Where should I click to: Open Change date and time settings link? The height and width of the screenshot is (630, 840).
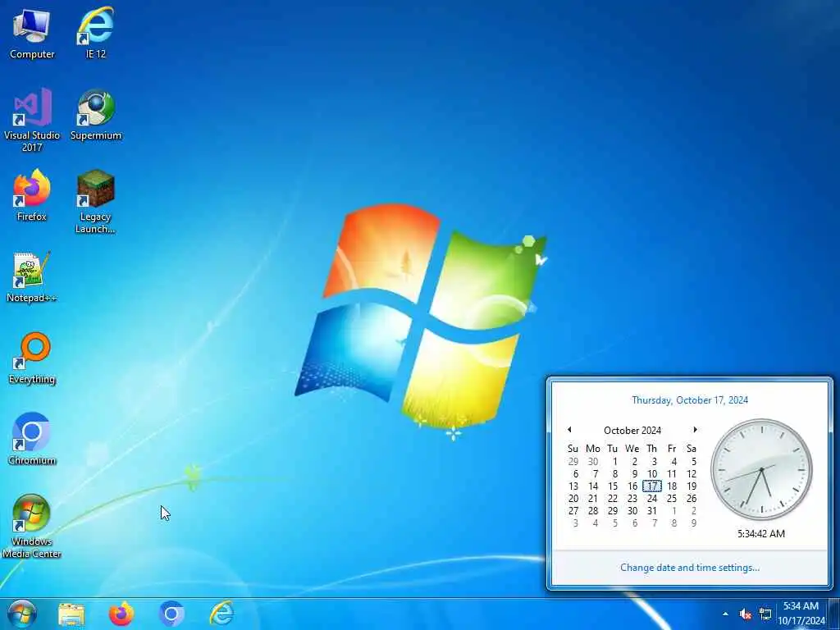click(690, 568)
